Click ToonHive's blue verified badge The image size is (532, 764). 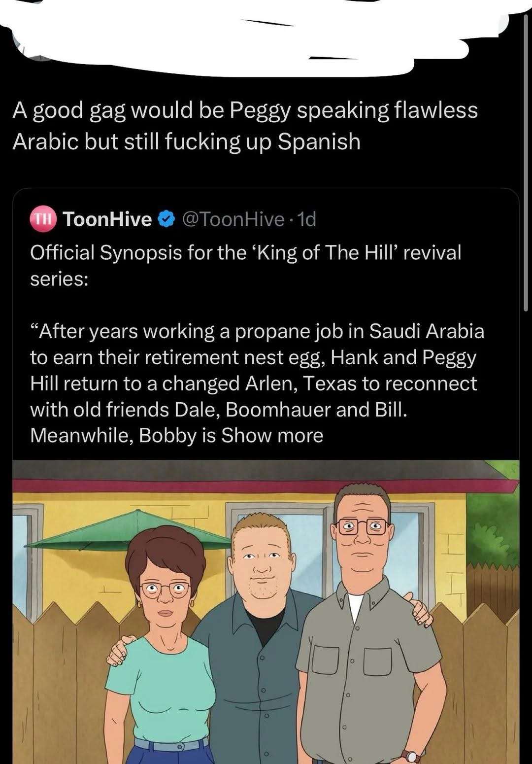tap(166, 219)
